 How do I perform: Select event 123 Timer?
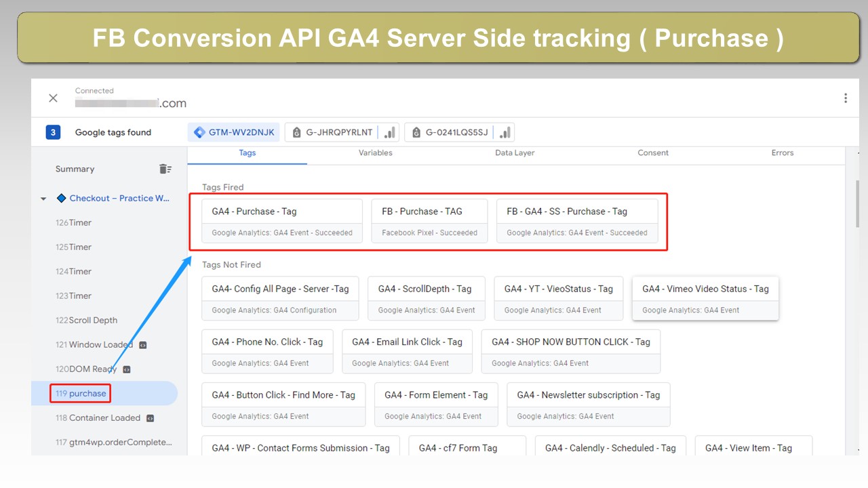point(73,296)
